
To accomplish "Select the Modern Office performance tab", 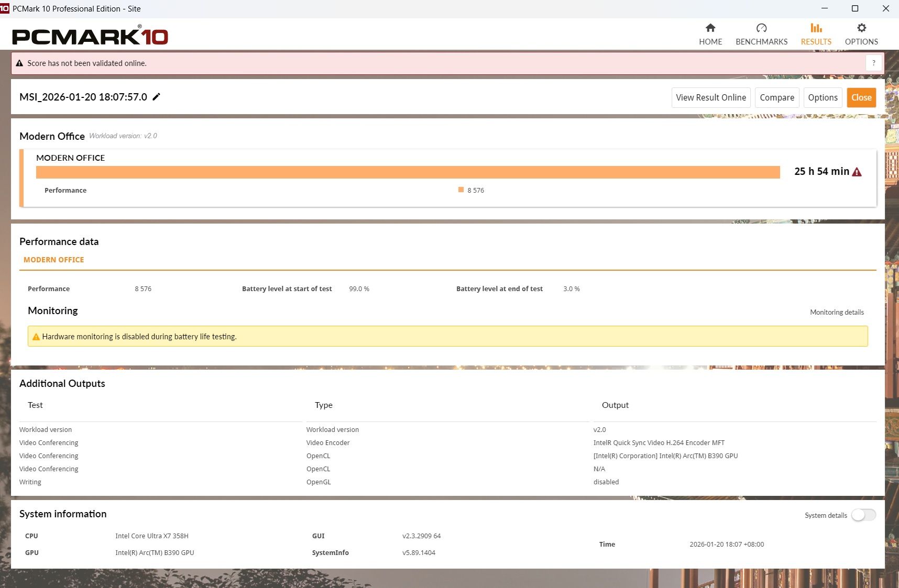I will click(x=53, y=260).
